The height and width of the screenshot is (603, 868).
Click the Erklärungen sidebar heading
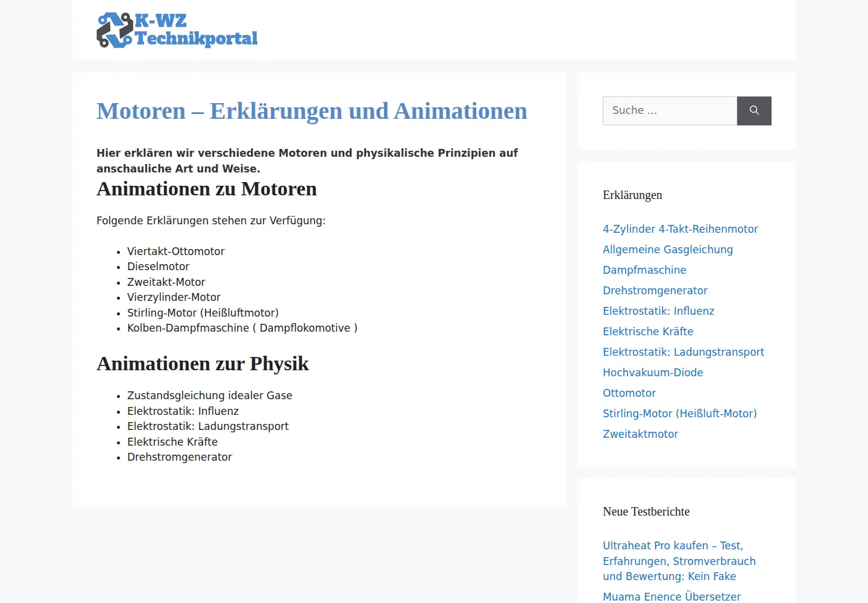pyautogui.click(x=632, y=195)
